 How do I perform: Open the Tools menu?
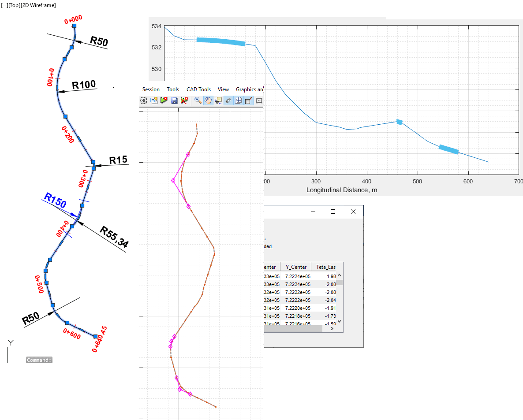(x=173, y=89)
